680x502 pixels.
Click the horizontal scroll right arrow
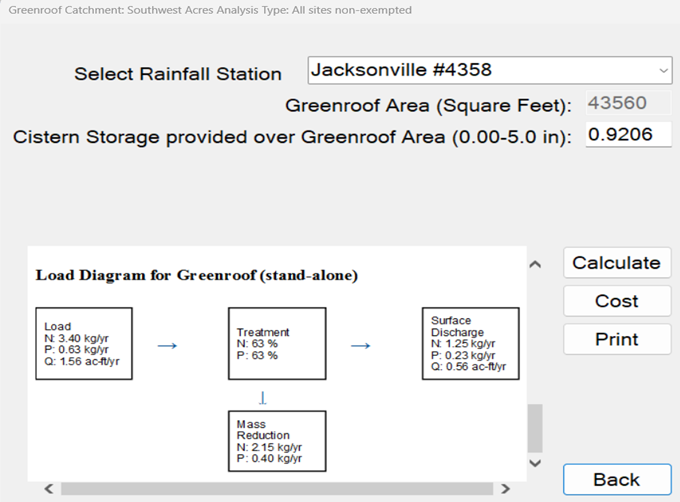tap(506, 489)
